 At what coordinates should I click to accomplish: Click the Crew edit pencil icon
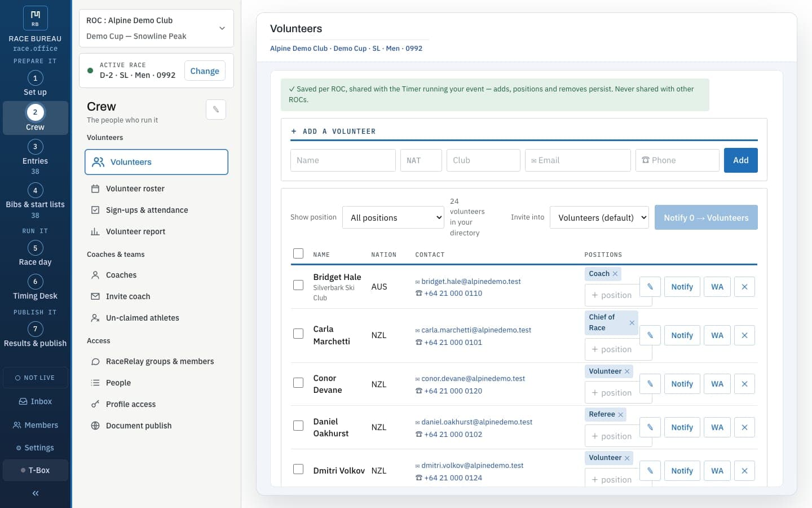click(216, 110)
